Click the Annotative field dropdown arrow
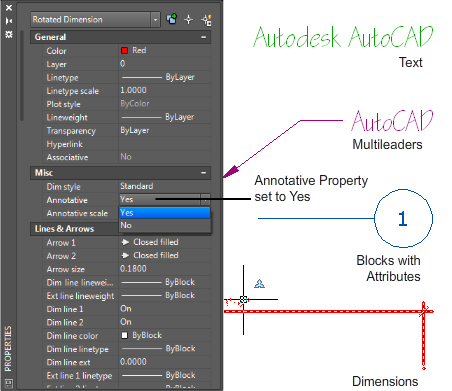 click(x=205, y=200)
